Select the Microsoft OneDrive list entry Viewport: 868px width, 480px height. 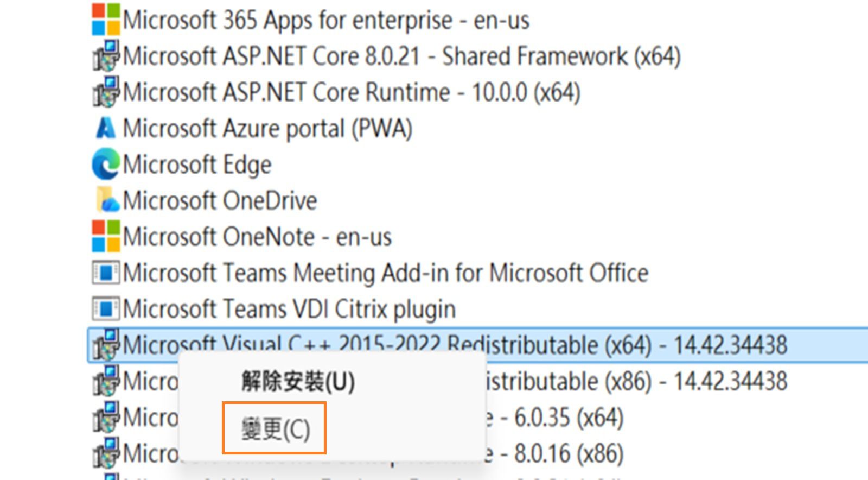pyautogui.click(x=217, y=200)
